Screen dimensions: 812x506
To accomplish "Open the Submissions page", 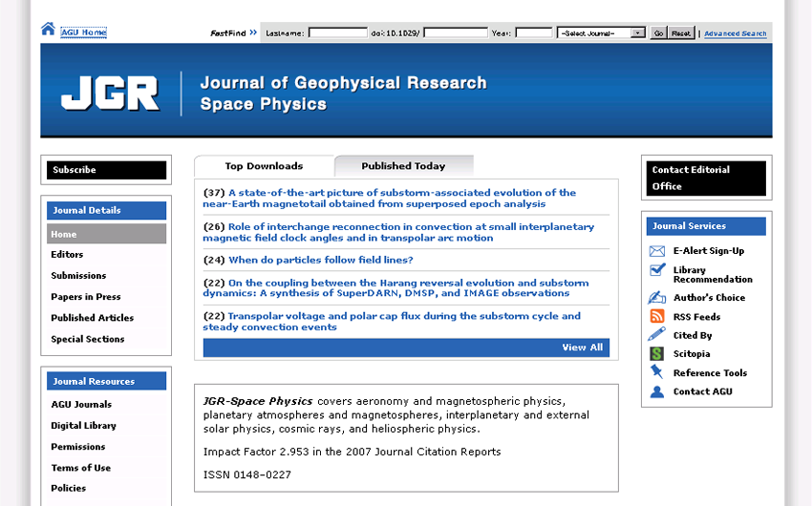I will [78, 276].
